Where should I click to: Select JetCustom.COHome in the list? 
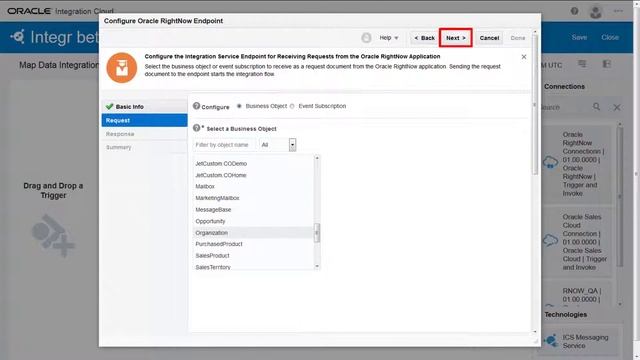click(x=220, y=175)
